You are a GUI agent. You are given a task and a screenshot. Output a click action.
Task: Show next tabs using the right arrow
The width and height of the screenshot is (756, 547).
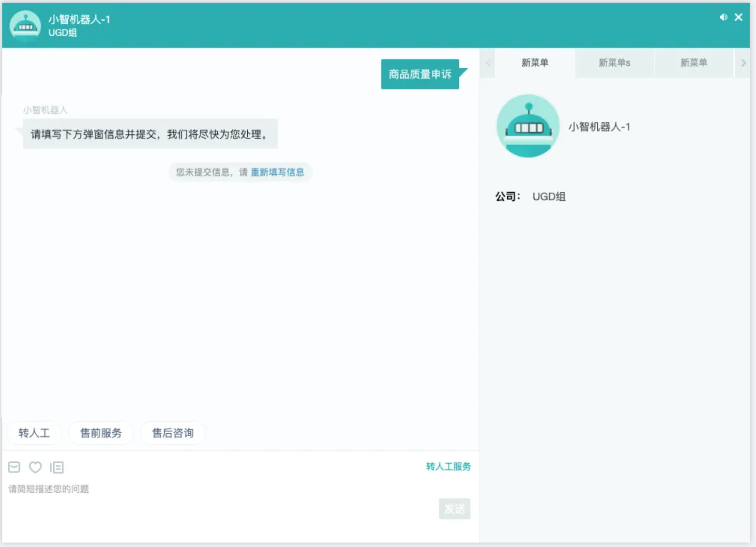pyautogui.click(x=743, y=63)
